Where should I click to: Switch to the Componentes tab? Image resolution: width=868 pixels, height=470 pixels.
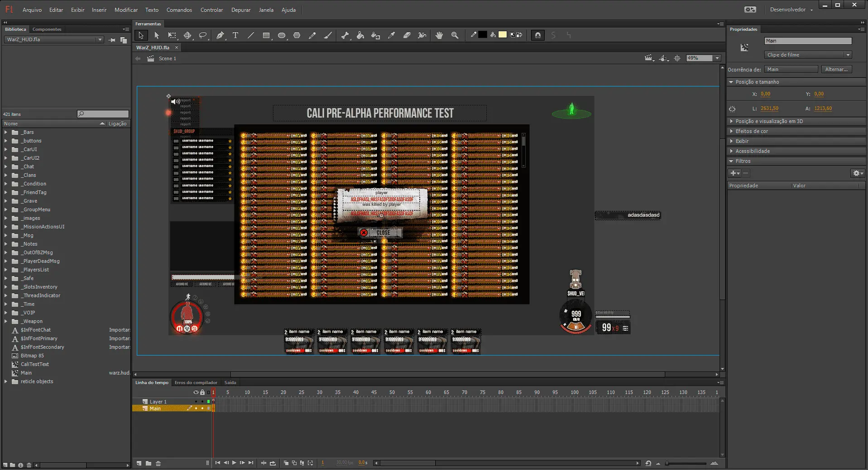(x=47, y=29)
